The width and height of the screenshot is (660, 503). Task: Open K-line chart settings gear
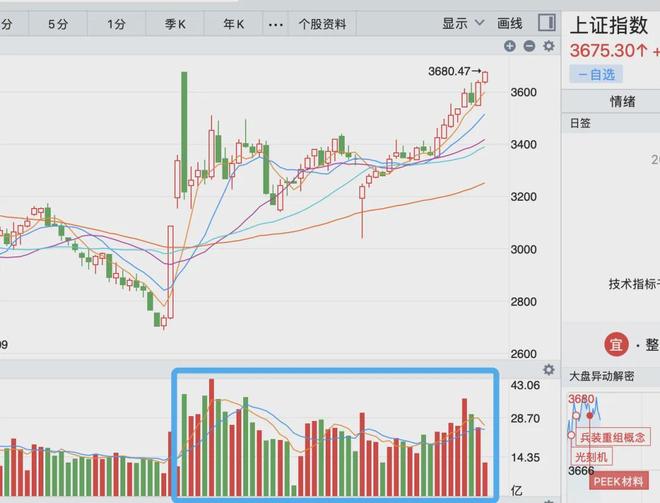tap(549, 46)
